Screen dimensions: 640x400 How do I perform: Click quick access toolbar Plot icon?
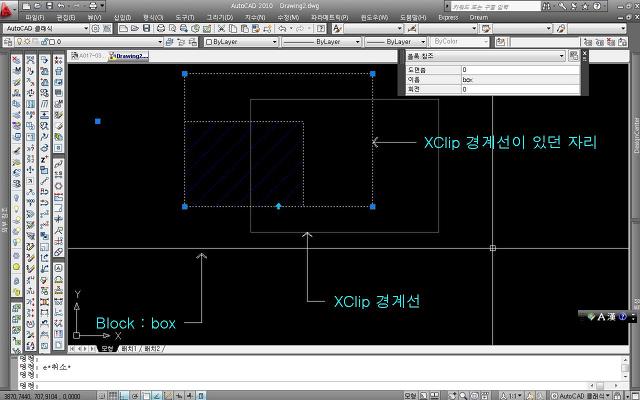pos(93,6)
